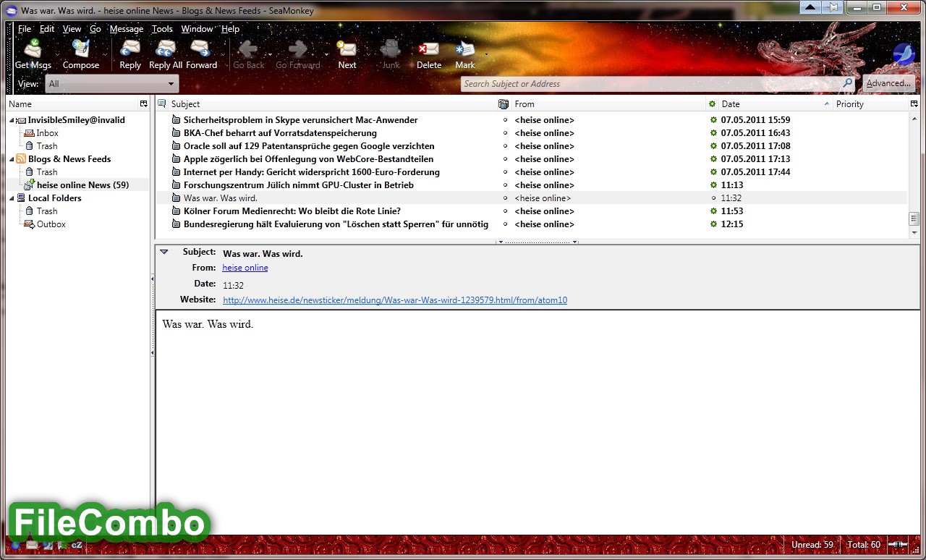Sort messages by Date column header
The height and width of the screenshot is (560, 926).
pyautogui.click(x=775, y=103)
